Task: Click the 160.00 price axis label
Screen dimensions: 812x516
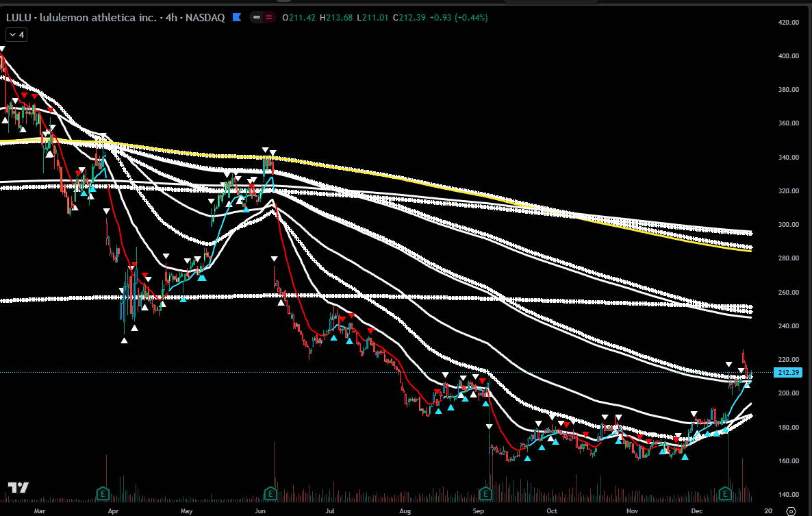Action: [789, 461]
